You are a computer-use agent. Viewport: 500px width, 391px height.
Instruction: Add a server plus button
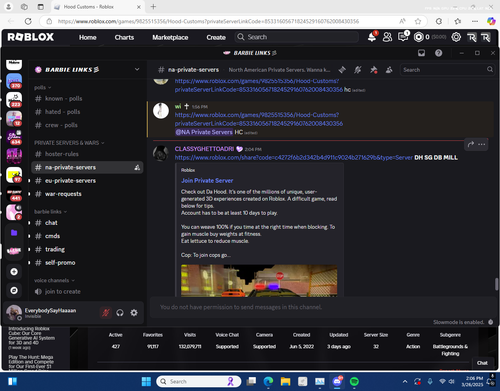14,272
